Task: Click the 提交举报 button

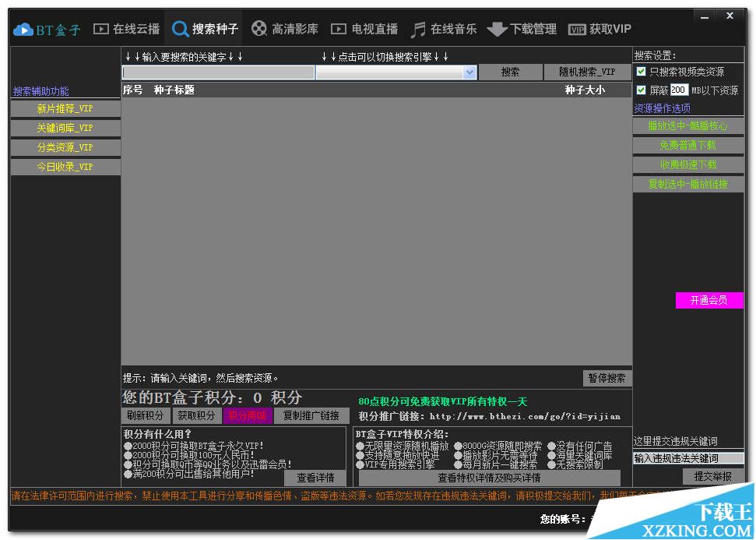Action: 712,477
